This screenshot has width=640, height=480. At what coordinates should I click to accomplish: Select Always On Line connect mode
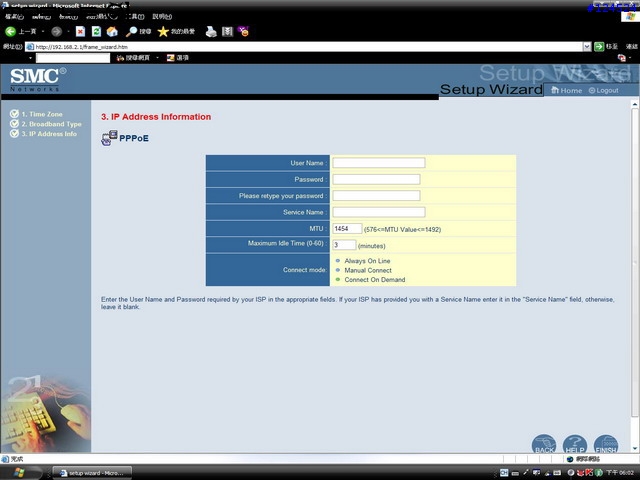tap(338, 260)
